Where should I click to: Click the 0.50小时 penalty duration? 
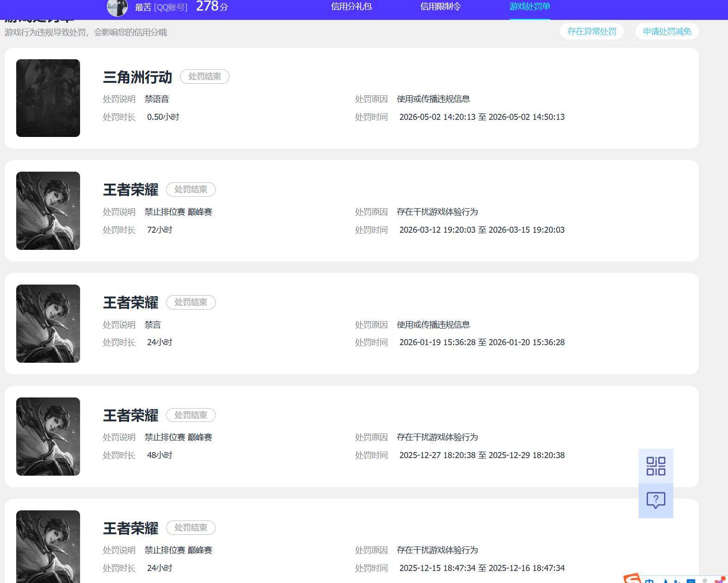click(163, 117)
